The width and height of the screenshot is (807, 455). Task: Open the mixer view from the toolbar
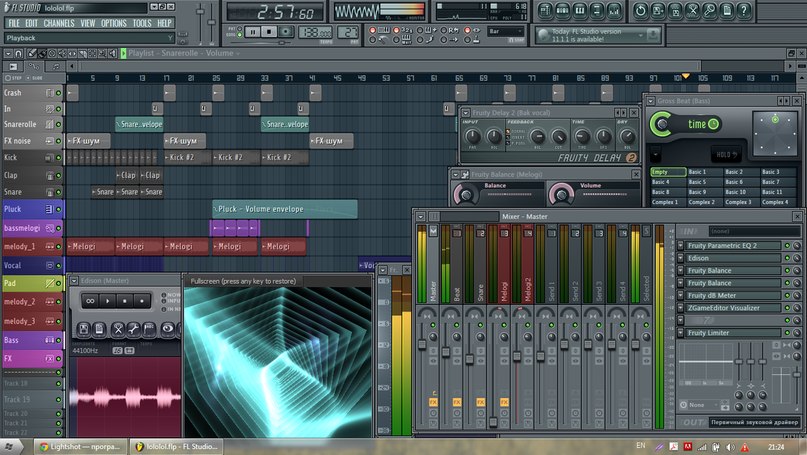[614, 10]
